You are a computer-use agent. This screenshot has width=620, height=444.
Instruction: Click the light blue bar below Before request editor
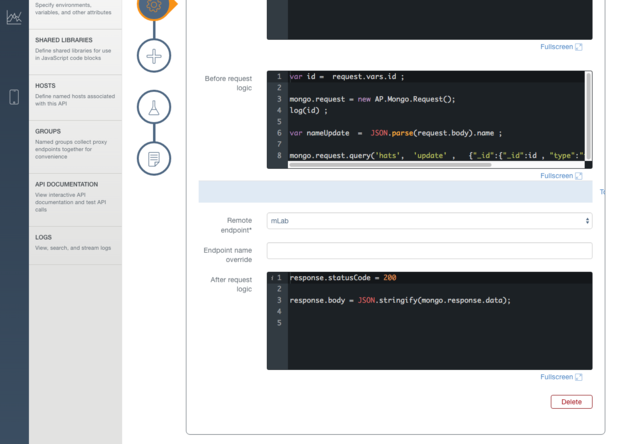click(395, 192)
